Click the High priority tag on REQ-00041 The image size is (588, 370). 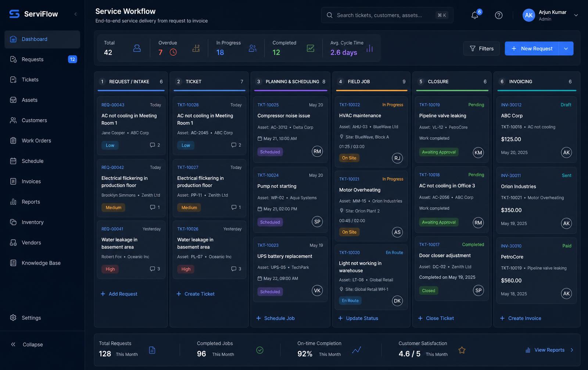110,269
